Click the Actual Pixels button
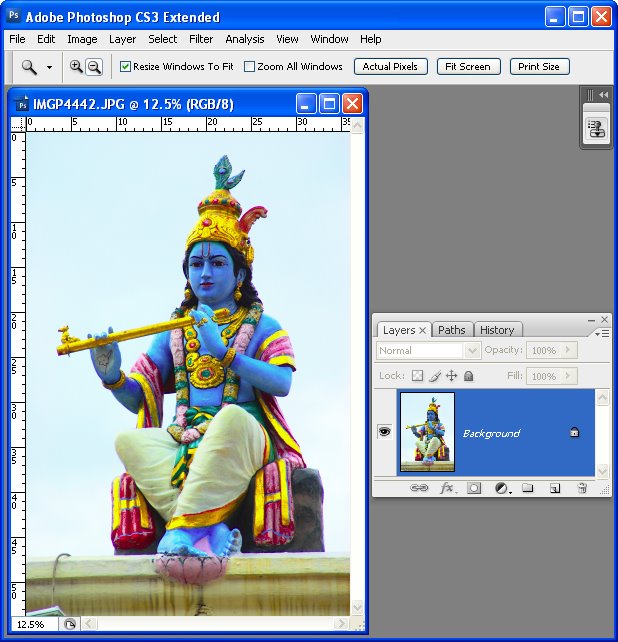The width and height of the screenshot is (618, 642). 390,66
